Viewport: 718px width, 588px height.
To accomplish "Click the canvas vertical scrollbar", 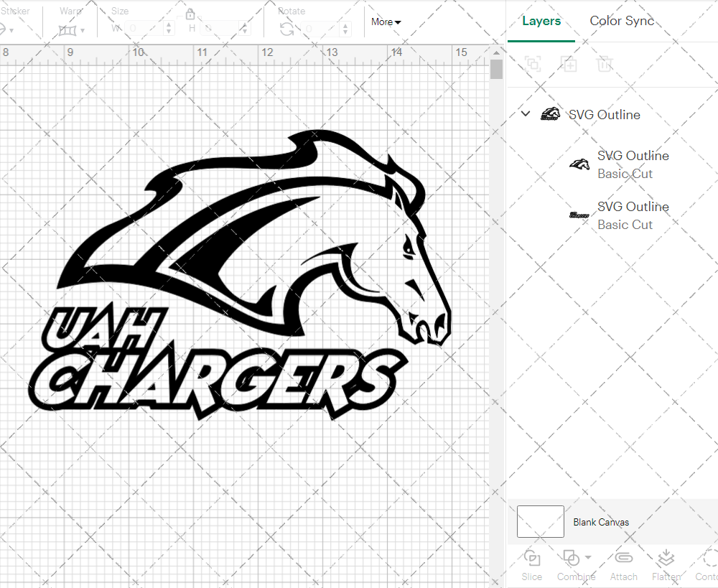I will pyautogui.click(x=495, y=68).
